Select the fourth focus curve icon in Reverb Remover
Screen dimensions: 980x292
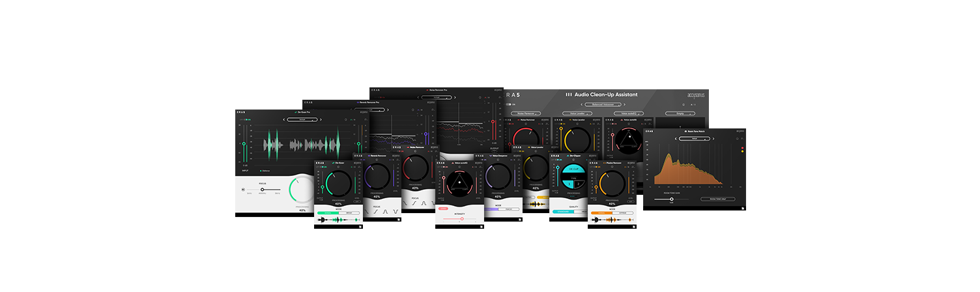(x=395, y=211)
